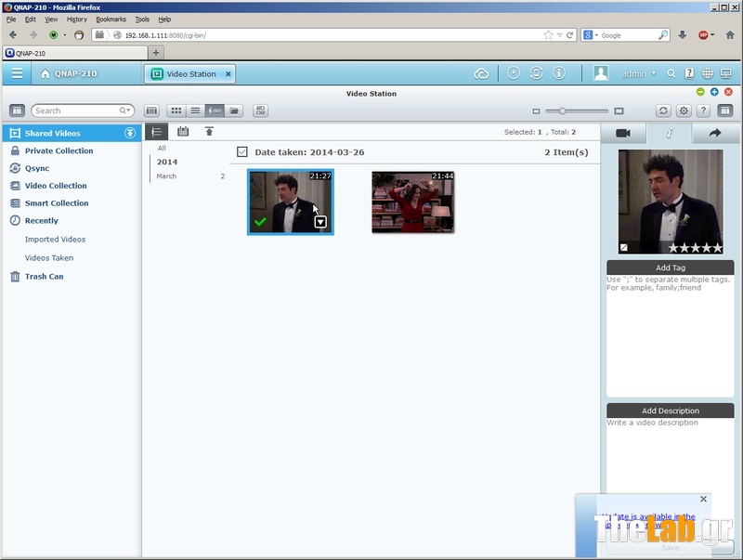Image resolution: width=743 pixels, height=560 pixels.
Task: Select March in timeline
Action: [166, 176]
